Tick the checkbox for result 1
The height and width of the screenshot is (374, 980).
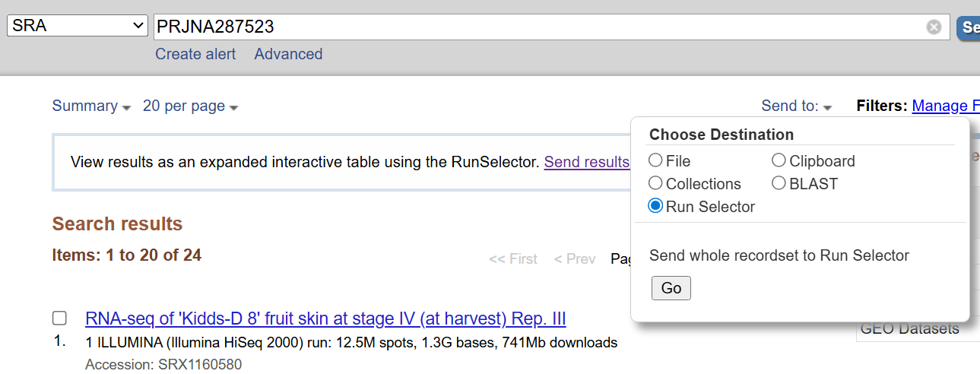[59, 318]
